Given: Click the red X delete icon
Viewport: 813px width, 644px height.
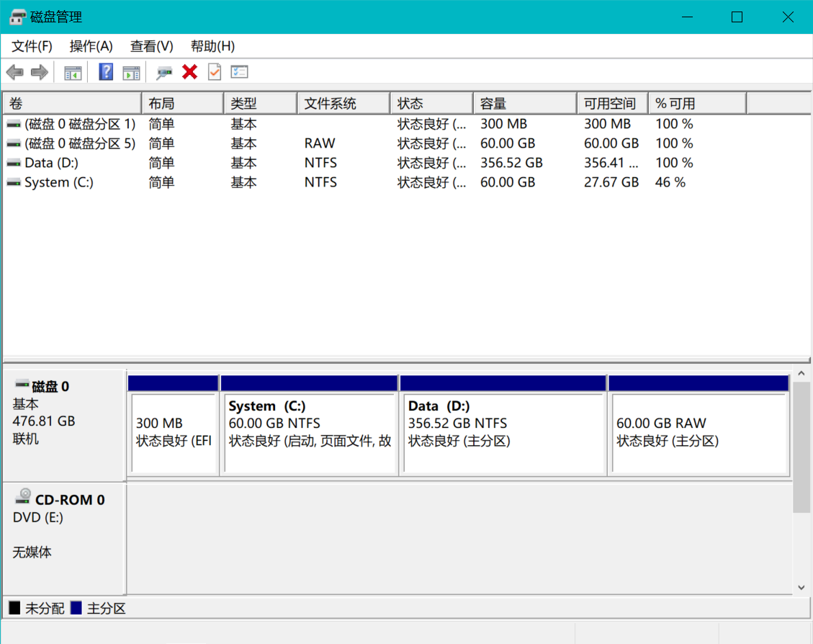Looking at the screenshot, I should point(190,72).
